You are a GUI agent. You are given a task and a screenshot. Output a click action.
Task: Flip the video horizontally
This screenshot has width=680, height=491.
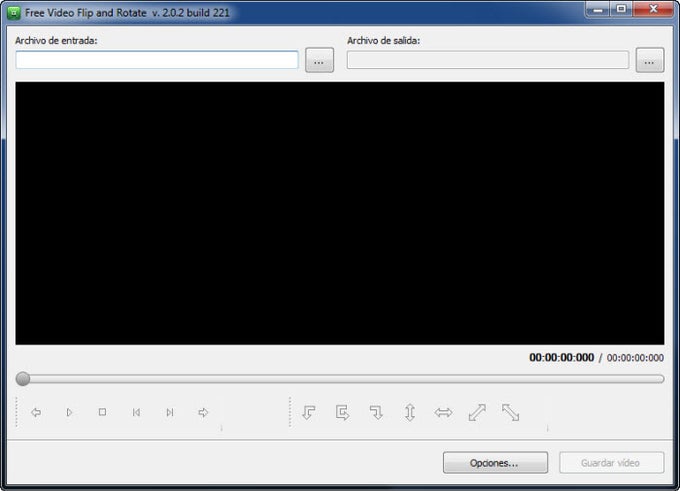(443, 412)
